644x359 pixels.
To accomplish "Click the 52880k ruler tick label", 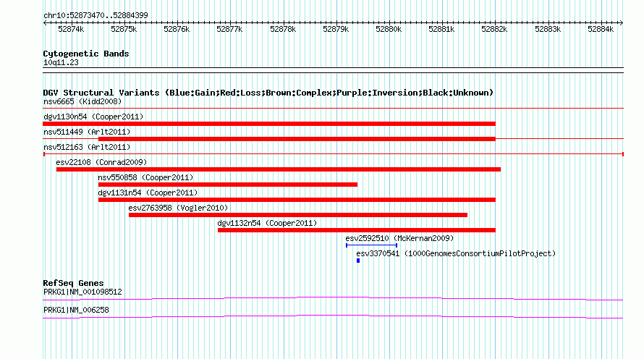I will (389, 29).
